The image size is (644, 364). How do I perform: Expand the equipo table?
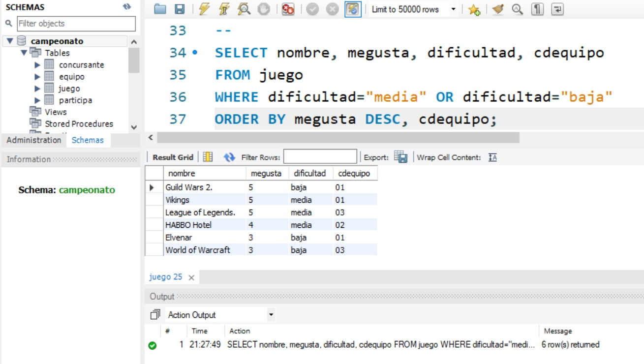[37, 77]
